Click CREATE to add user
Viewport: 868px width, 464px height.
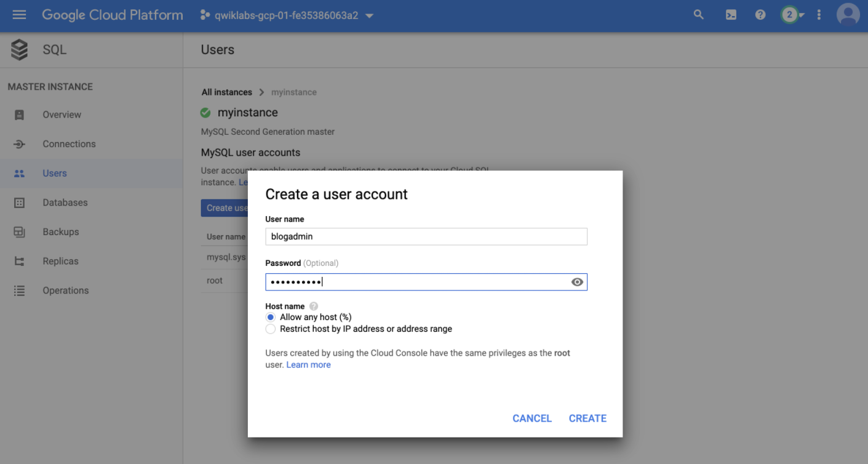click(x=587, y=418)
